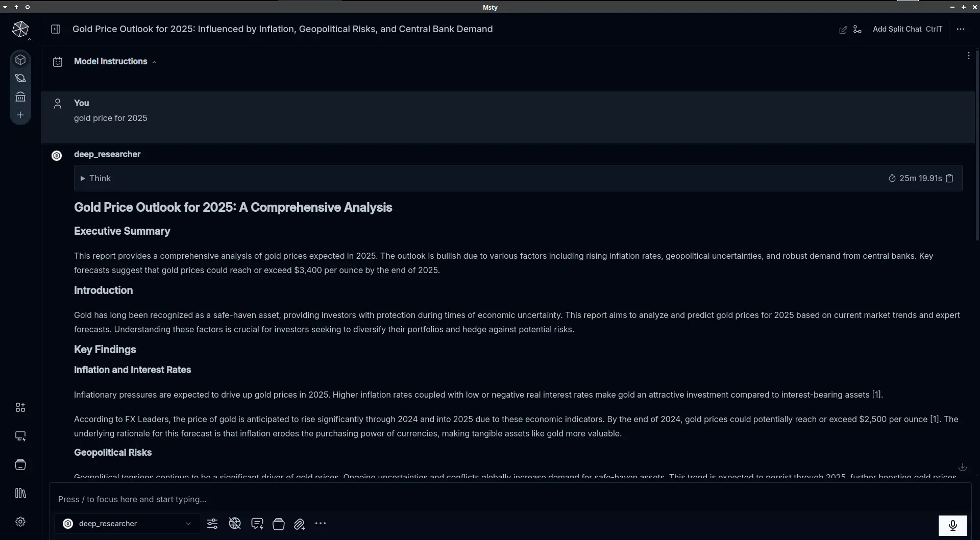Screen dimensions: 980x540
Task: Expand the Think section
Action: (83, 178)
